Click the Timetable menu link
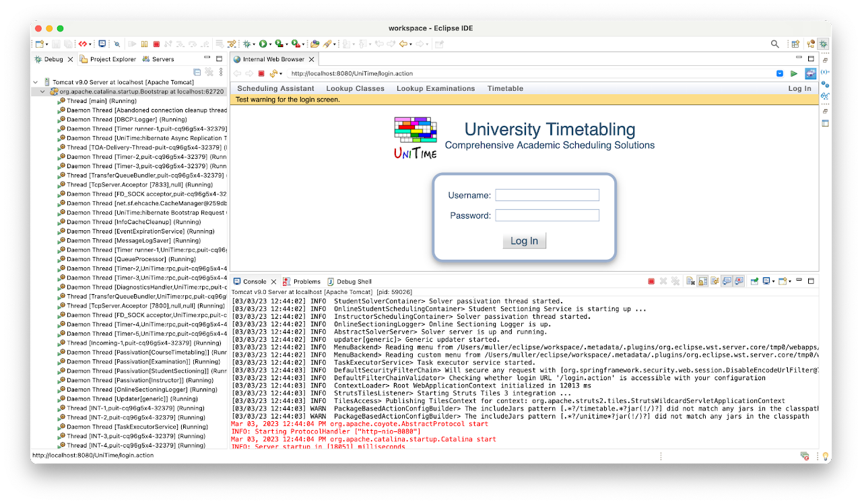The image size is (862, 504). pyautogui.click(x=505, y=89)
